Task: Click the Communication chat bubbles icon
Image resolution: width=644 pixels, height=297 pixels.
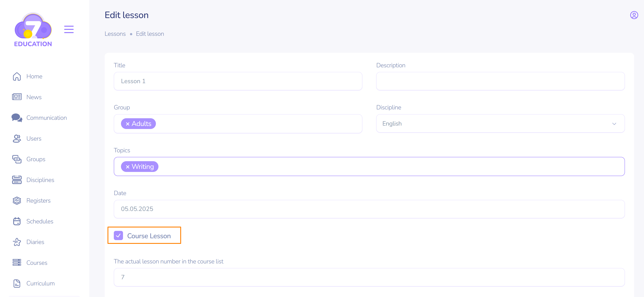Action: (x=17, y=118)
